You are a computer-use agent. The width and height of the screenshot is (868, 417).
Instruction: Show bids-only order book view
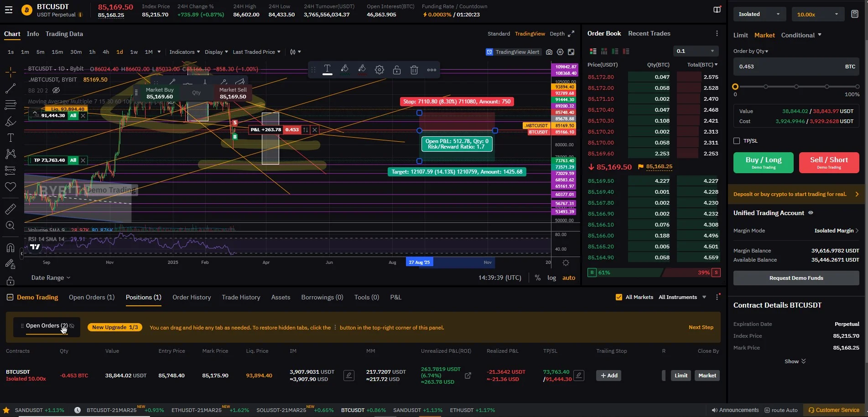coord(615,51)
